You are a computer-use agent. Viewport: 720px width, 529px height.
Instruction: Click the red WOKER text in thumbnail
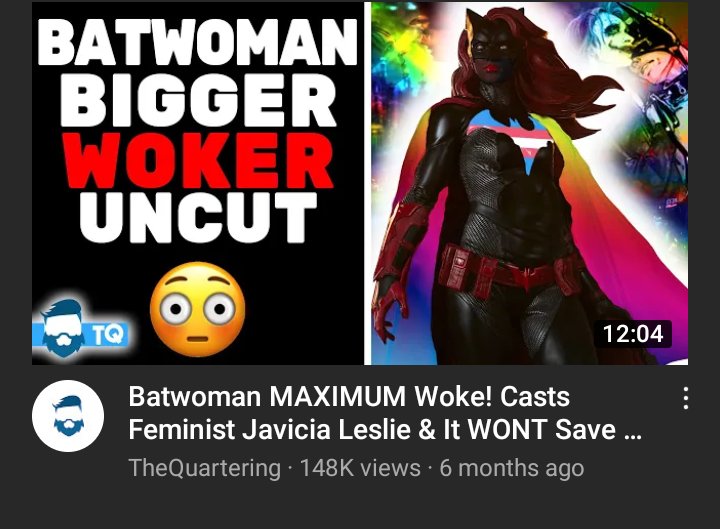pyautogui.click(x=198, y=161)
